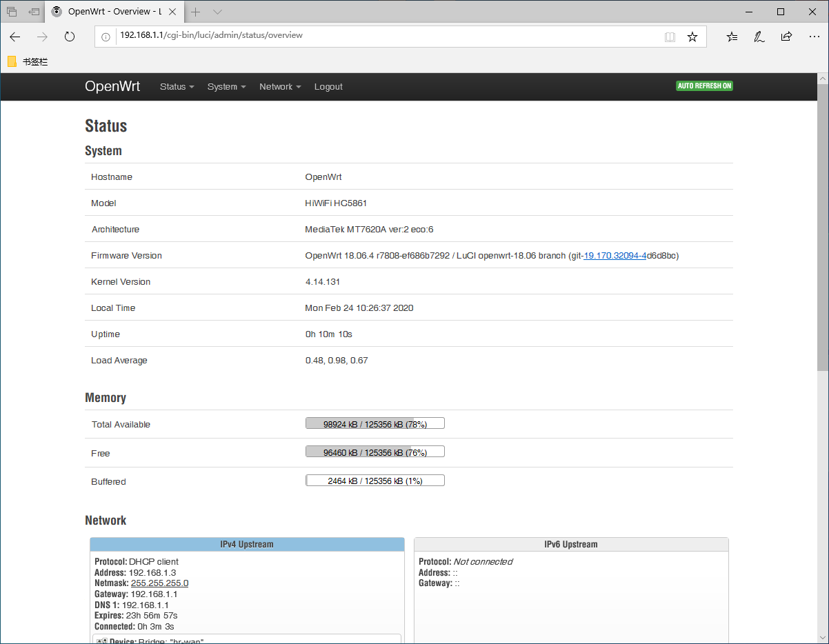Image resolution: width=829 pixels, height=644 pixels.
Task: Open the git-19.170.32094 firmware link
Action: [615, 255]
